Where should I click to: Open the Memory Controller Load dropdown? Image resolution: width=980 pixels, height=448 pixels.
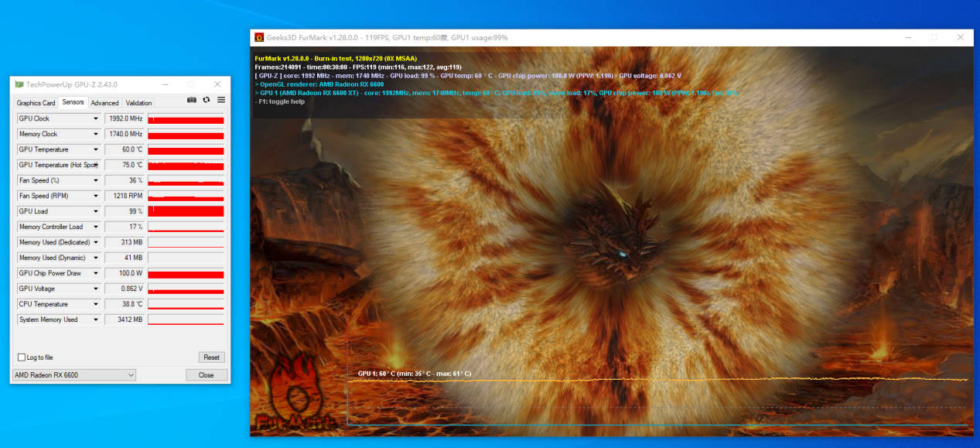coord(96,227)
